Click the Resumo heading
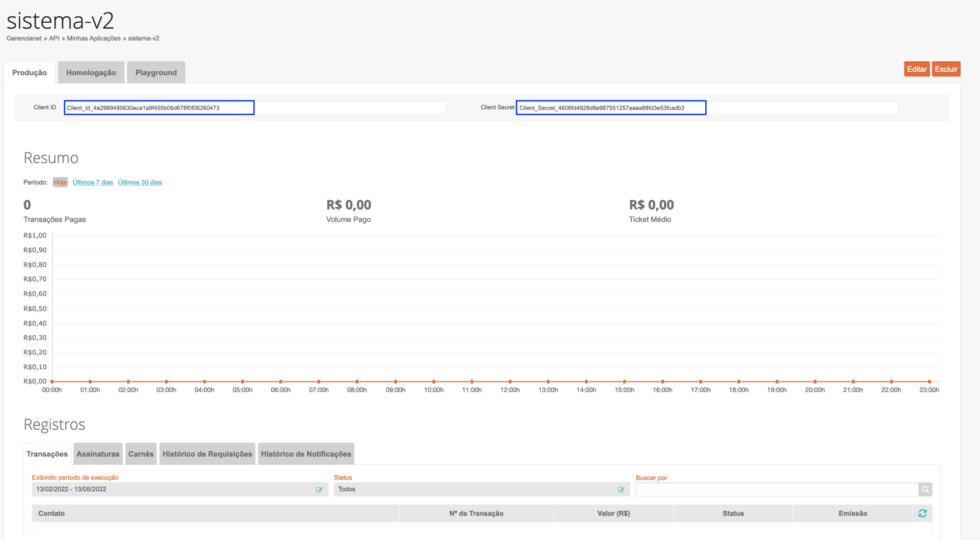Viewport: 980px width, 540px height. click(51, 158)
